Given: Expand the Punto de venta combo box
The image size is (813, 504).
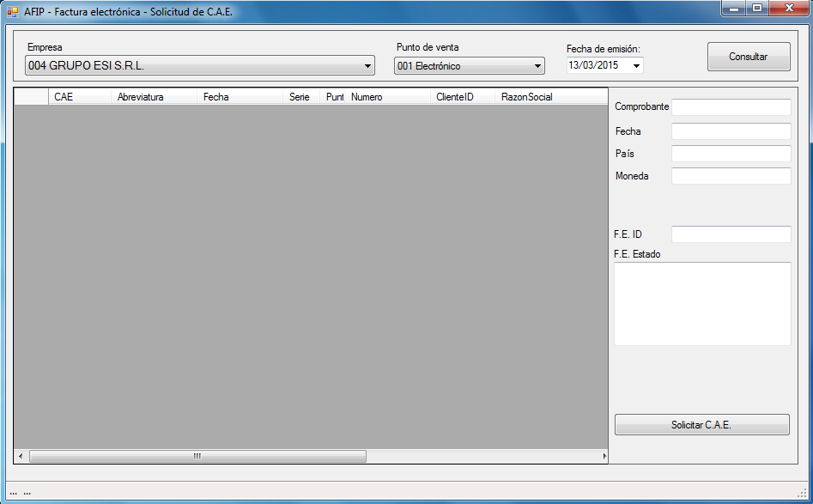Looking at the screenshot, I should [x=538, y=66].
